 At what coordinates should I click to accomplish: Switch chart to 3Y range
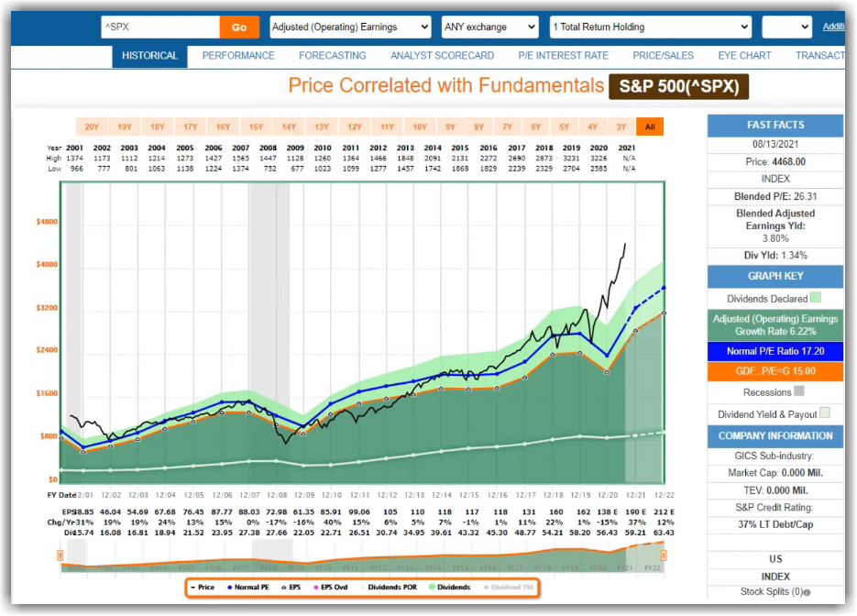click(x=621, y=126)
